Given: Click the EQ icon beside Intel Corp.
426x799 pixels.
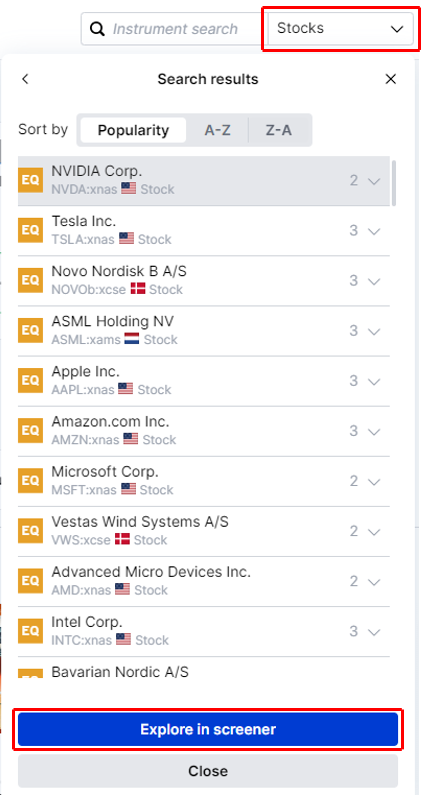Looking at the screenshot, I should [31, 631].
